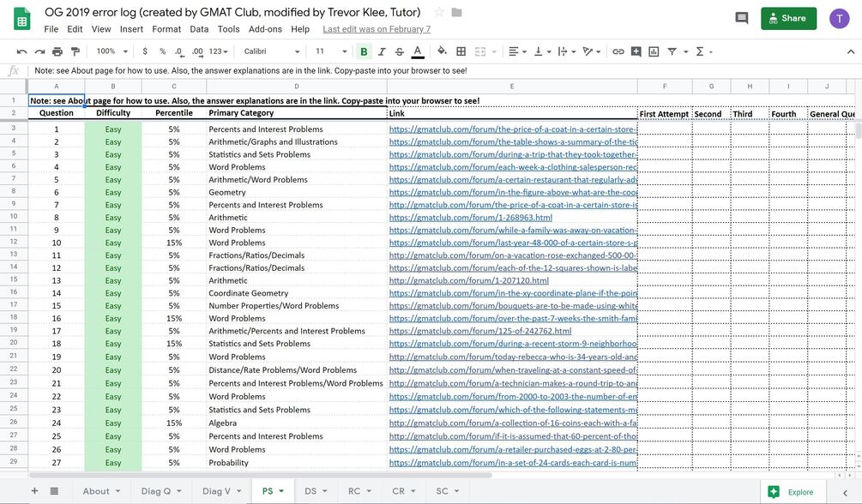862x504 pixels.
Task: Open the account avatar T
Action: coord(840,19)
